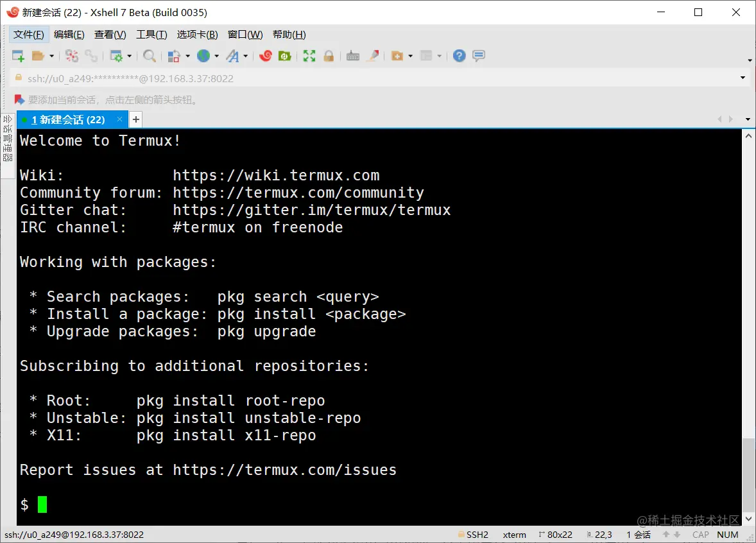The width and height of the screenshot is (756, 543).
Task: Toggle full screen green arrows icon
Action: [309, 56]
